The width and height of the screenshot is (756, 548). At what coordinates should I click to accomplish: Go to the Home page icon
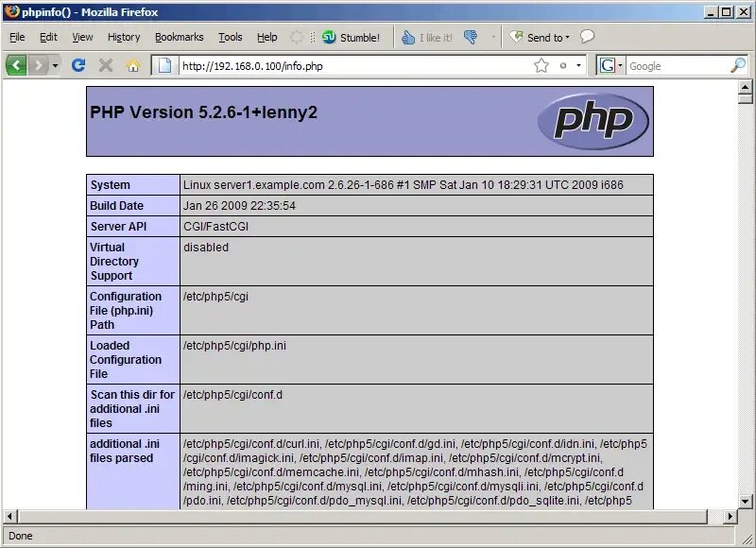point(133,65)
